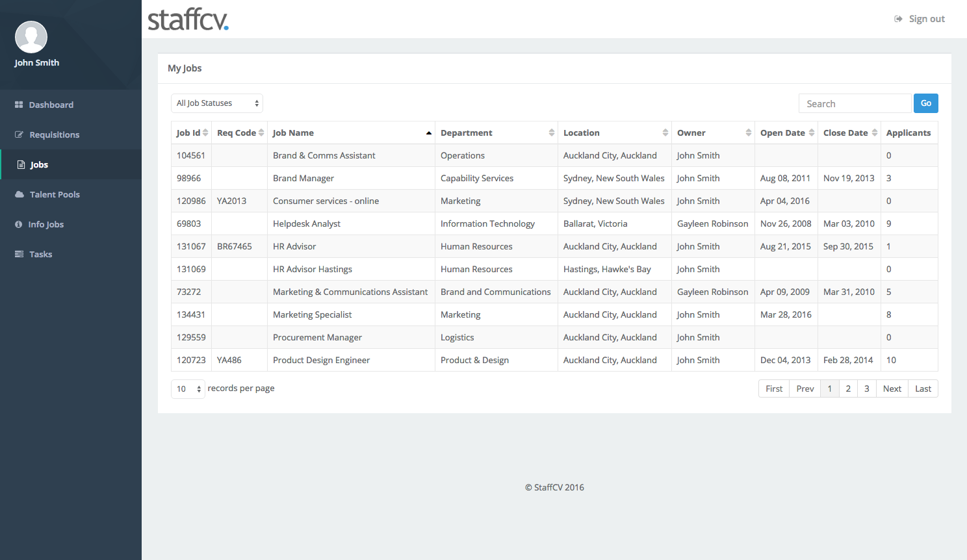Navigate to Info Jobs in the sidebar
967x560 pixels.
[71, 224]
